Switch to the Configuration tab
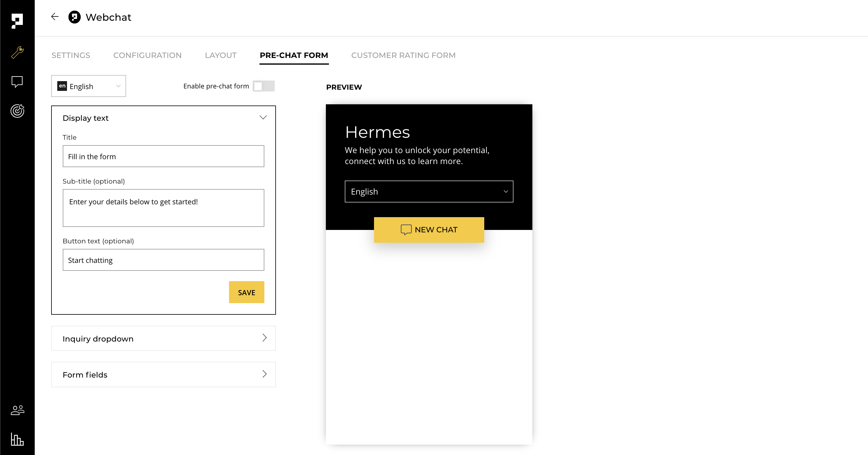 tap(147, 55)
